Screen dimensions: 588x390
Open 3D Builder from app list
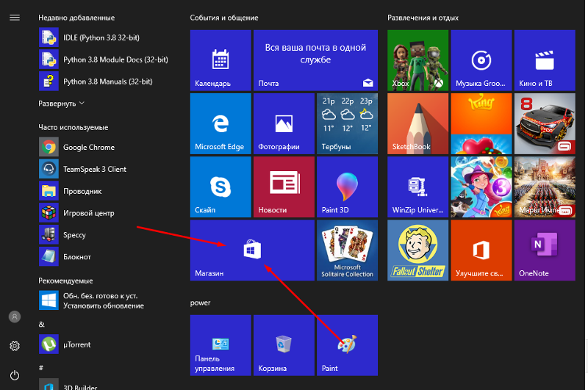click(68, 384)
